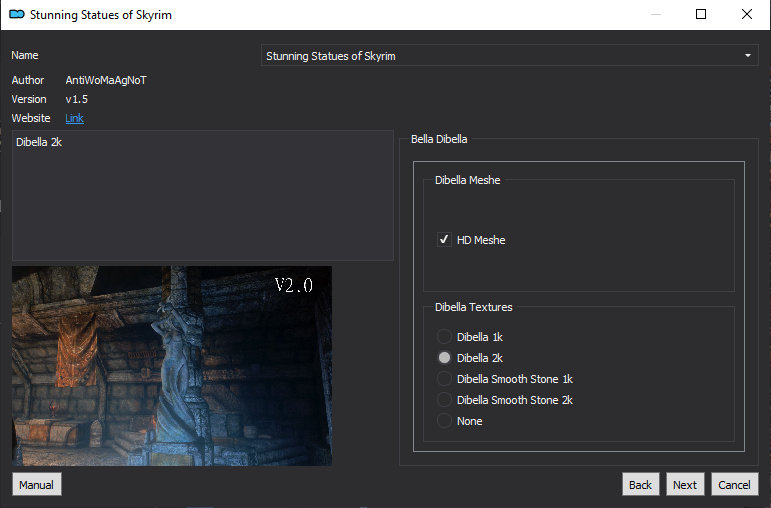771x508 pixels.
Task: Click the Bella Dibella group title
Action: click(x=439, y=139)
